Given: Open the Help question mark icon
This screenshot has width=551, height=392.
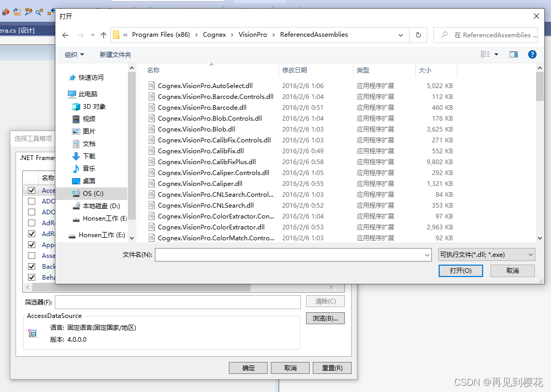Looking at the screenshot, I should tap(532, 54).
